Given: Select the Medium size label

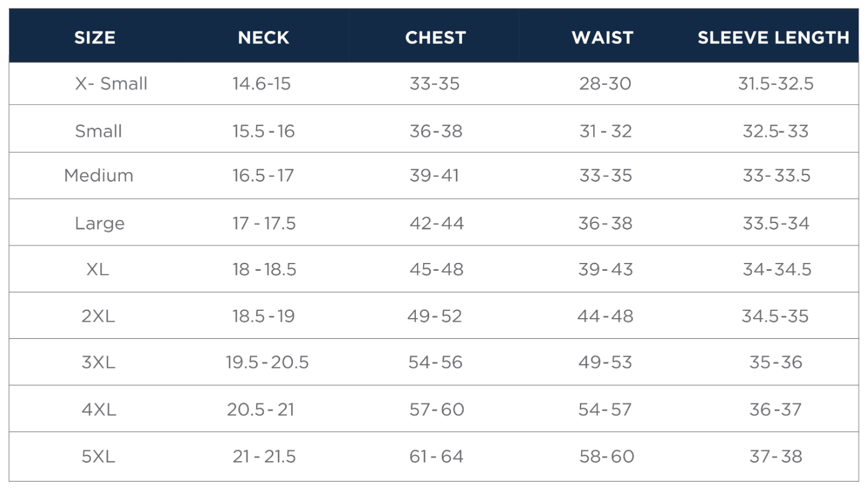Looking at the screenshot, I should (x=99, y=176).
